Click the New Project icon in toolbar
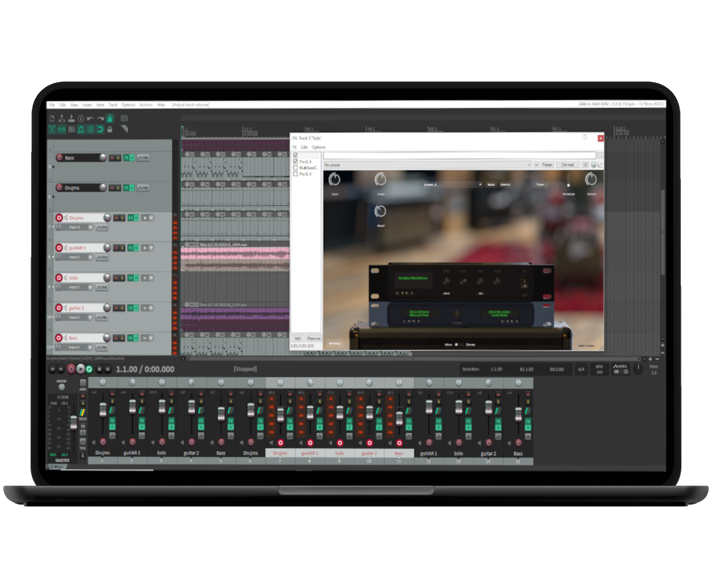Viewport: 712px width, 588px height. (52, 119)
